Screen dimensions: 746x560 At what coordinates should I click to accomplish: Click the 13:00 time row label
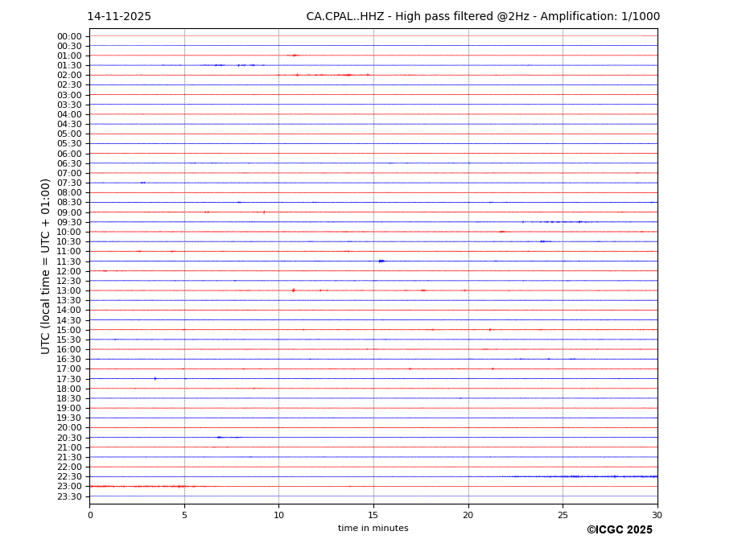coord(69,290)
